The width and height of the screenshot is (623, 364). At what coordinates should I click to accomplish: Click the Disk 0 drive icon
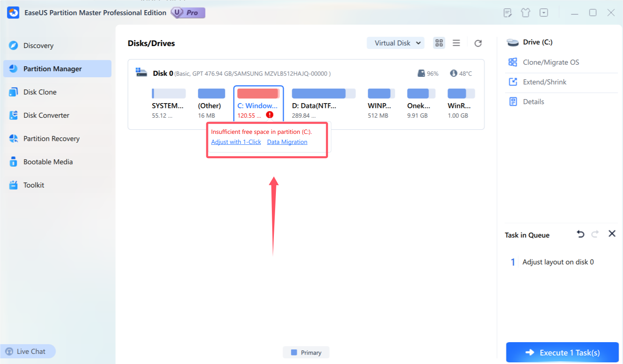pos(141,73)
